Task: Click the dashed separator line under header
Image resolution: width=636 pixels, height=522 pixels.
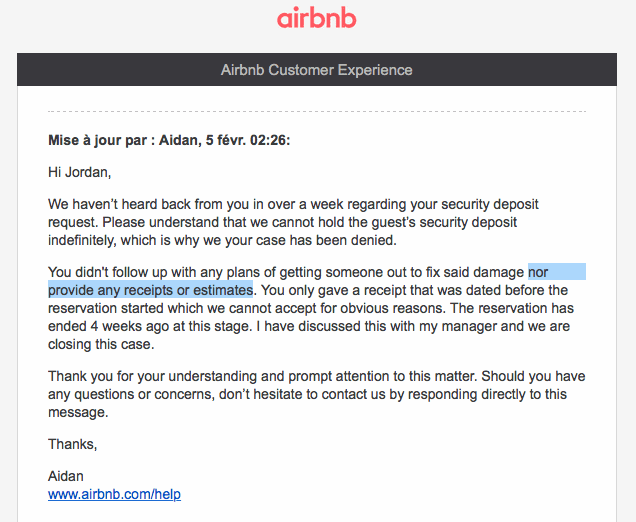Action: (317, 111)
